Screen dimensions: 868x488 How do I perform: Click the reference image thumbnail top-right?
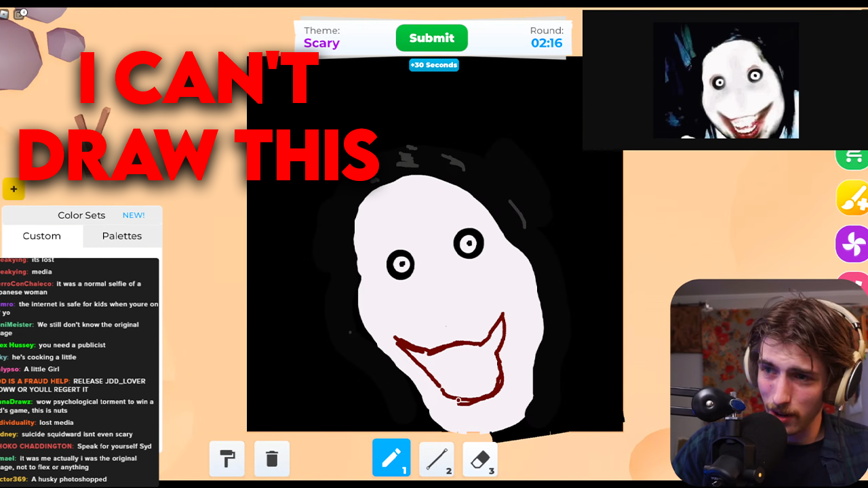[726, 80]
